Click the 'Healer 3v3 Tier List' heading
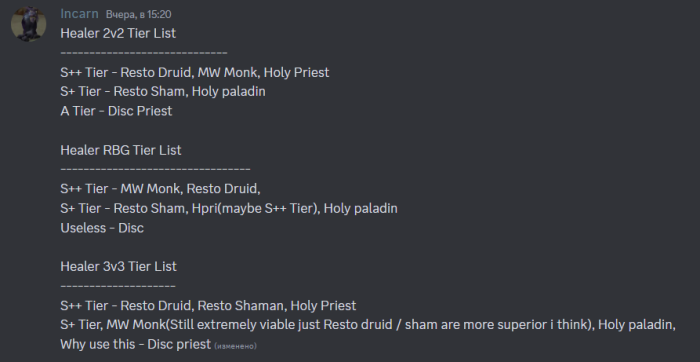 pyautogui.click(x=118, y=266)
